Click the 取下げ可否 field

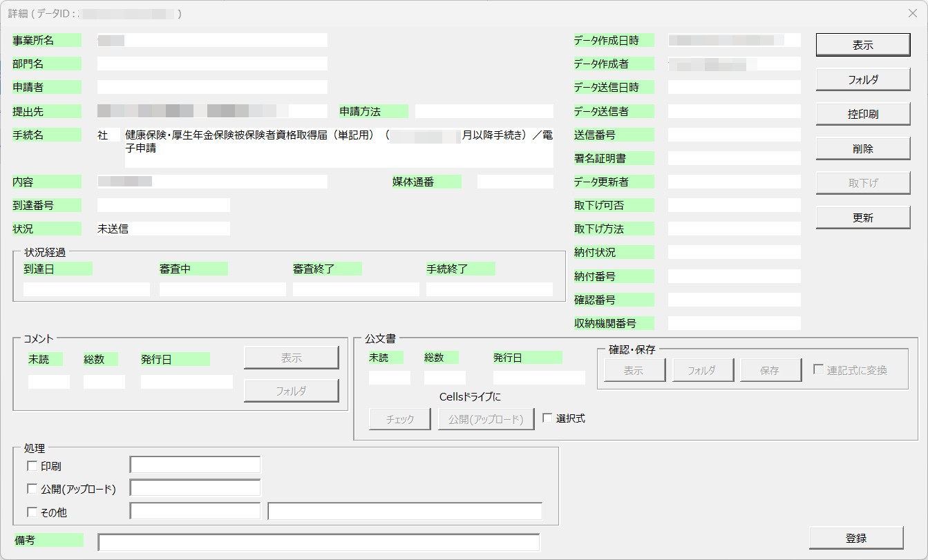point(735,205)
